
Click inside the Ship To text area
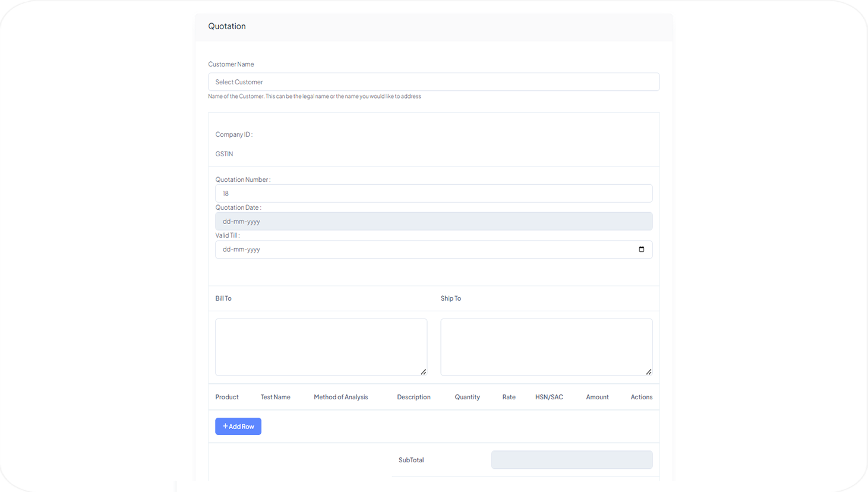click(546, 347)
